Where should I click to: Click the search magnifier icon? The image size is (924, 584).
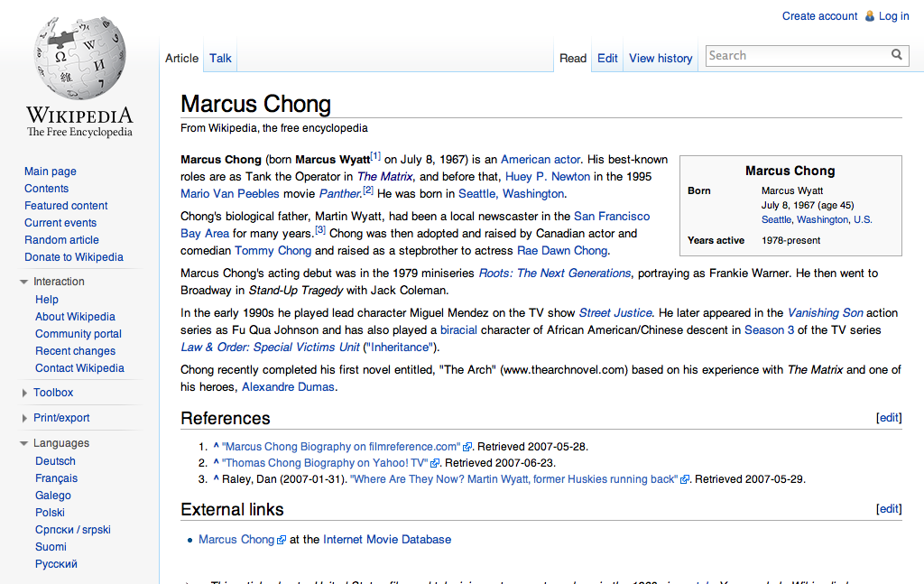[x=896, y=55]
